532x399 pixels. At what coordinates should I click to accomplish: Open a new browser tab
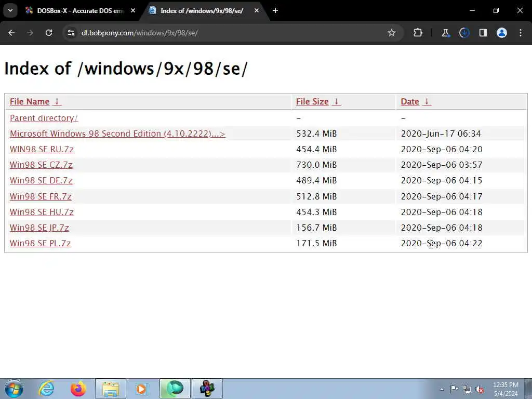click(275, 10)
